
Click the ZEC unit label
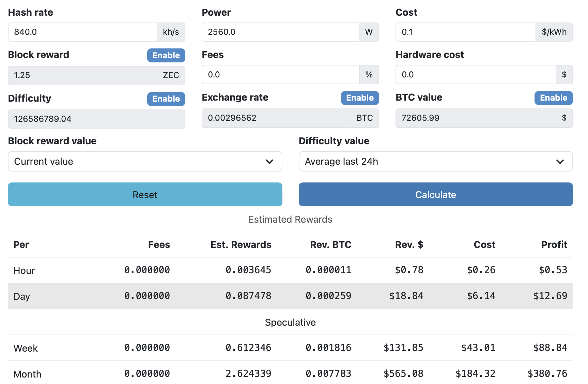point(171,75)
